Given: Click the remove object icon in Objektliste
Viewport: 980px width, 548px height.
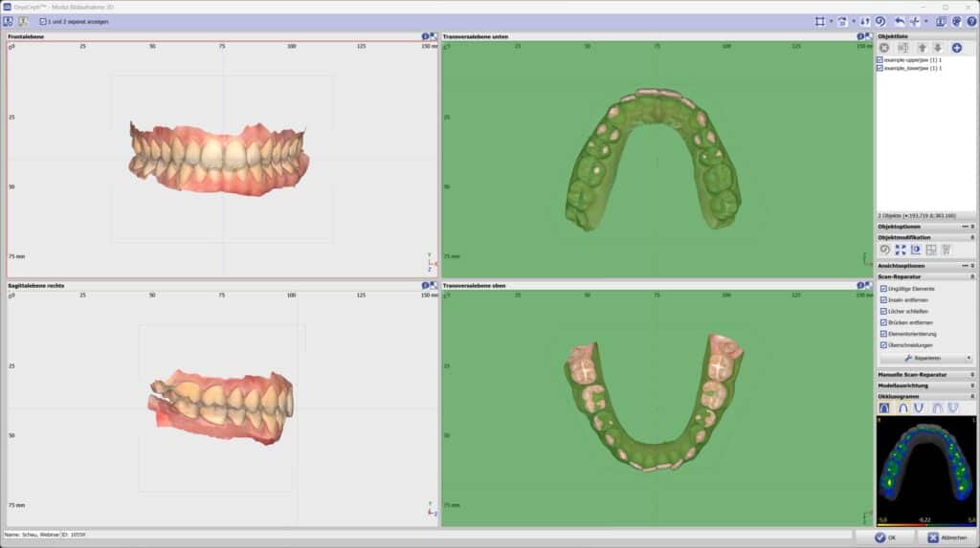Looking at the screenshot, I should pos(884,48).
